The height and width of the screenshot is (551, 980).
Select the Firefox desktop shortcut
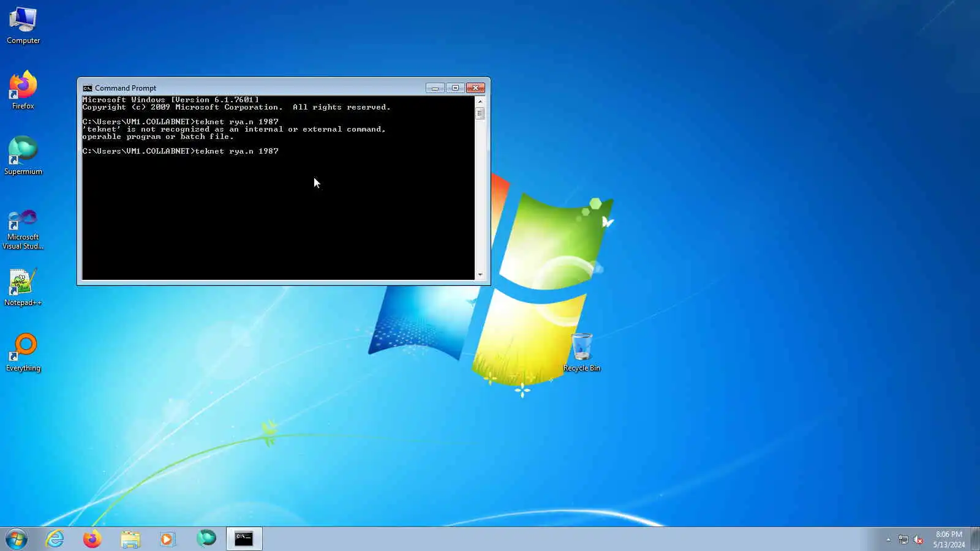(x=23, y=91)
